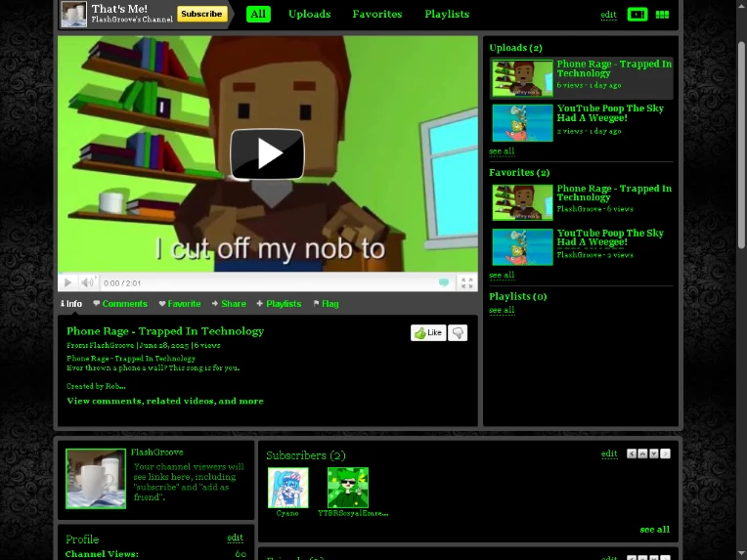Image resolution: width=747 pixels, height=560 pixels.
Task: Click Favorites (2) section heading
Action: (519, 172)
